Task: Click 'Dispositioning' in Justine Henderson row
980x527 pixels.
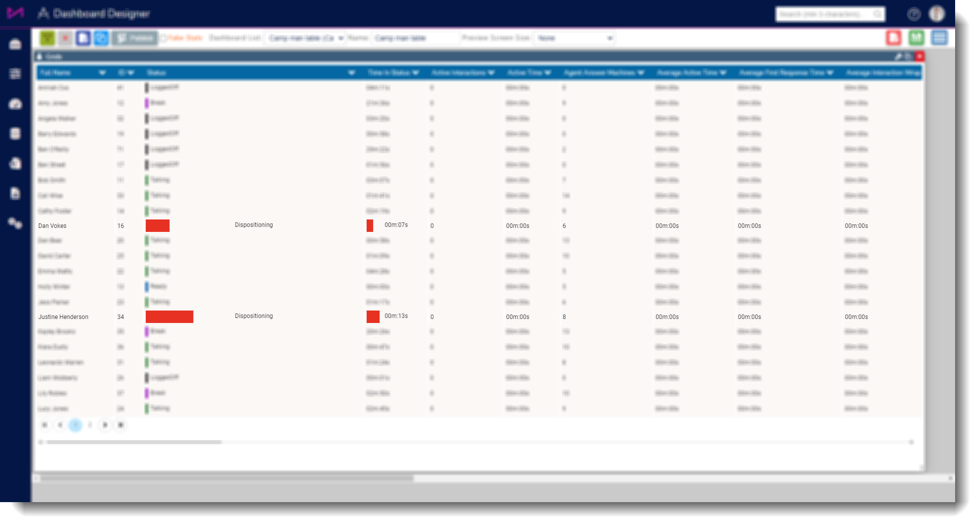Action: tap(254, 316)
